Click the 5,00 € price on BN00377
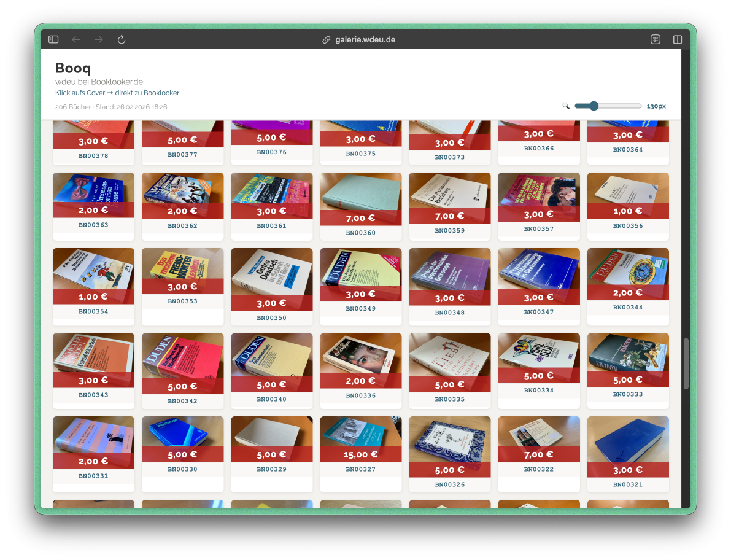Screen dimensions: 731x560 click(182, 140)
